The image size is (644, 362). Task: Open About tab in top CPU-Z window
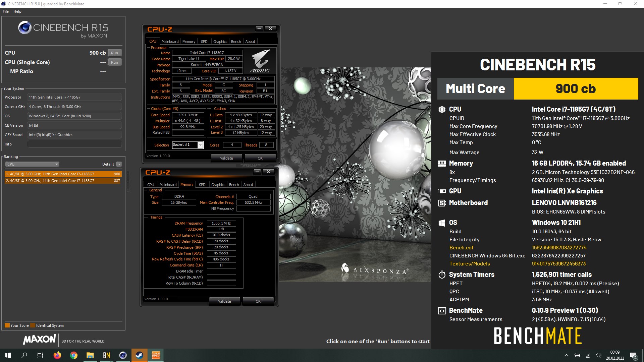point(250,42)
